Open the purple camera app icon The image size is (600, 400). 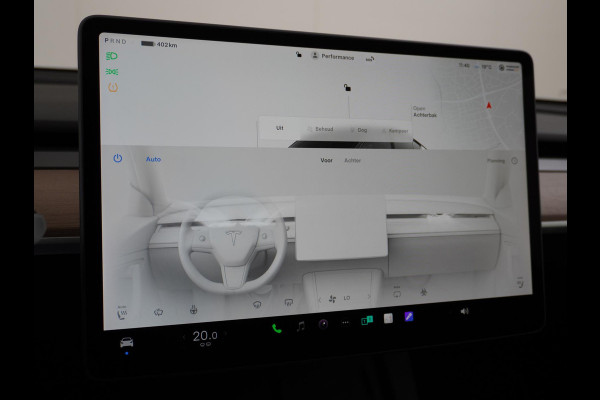tap(322, 324)
